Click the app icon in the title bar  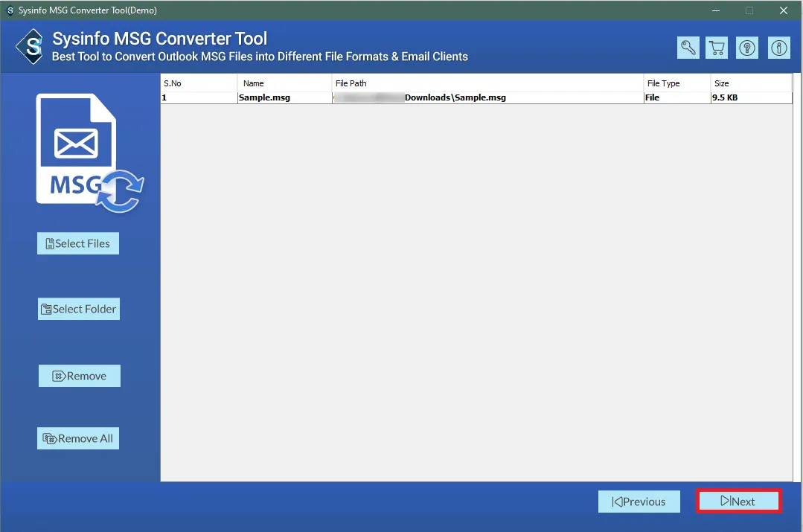tap(10, 10)
